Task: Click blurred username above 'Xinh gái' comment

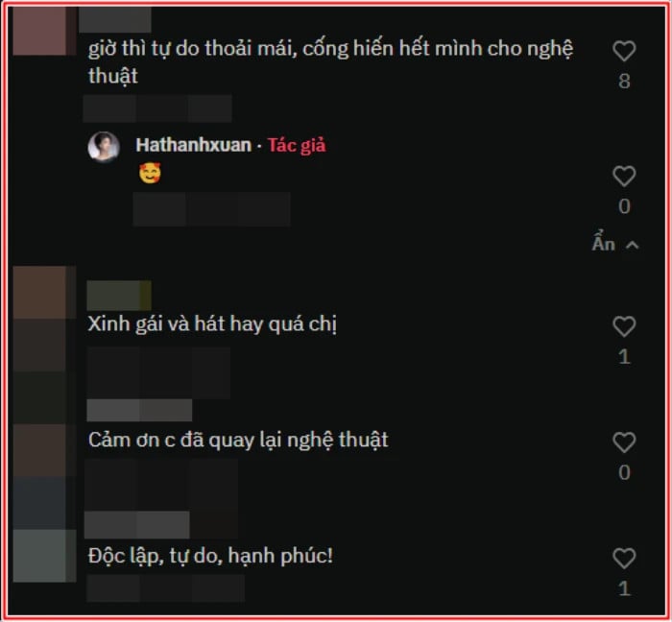Action: (119, 296)
